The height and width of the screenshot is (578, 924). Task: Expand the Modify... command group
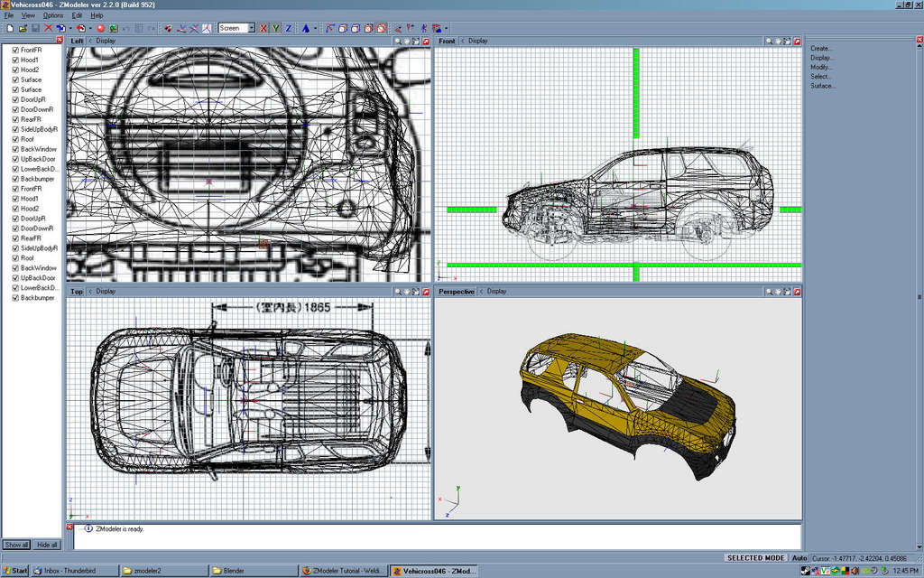820,67
